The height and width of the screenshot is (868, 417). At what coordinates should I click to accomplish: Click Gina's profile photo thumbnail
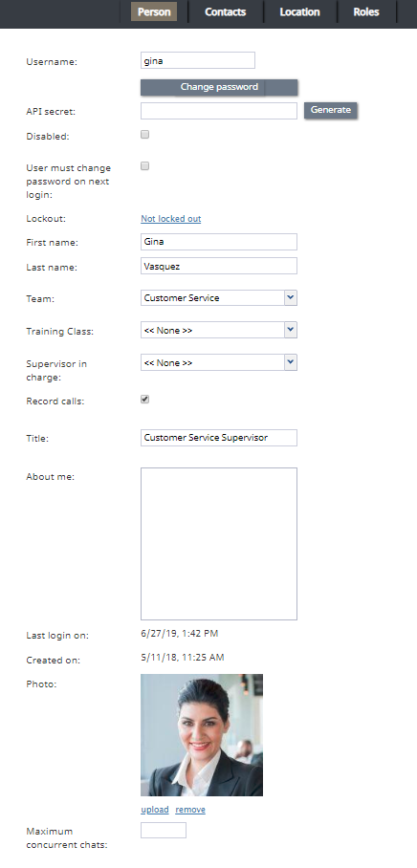202,734
